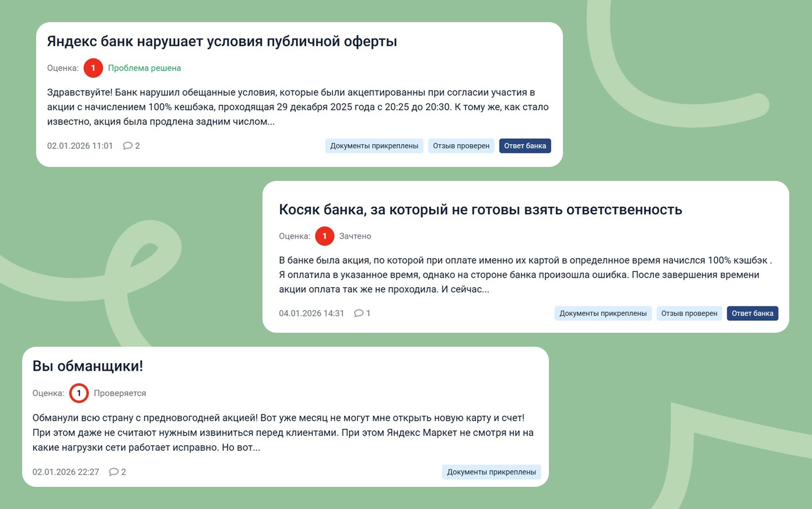The image size is (812, 509).
Task: Click Отзыв проверен on the top review
Action: 461,145
